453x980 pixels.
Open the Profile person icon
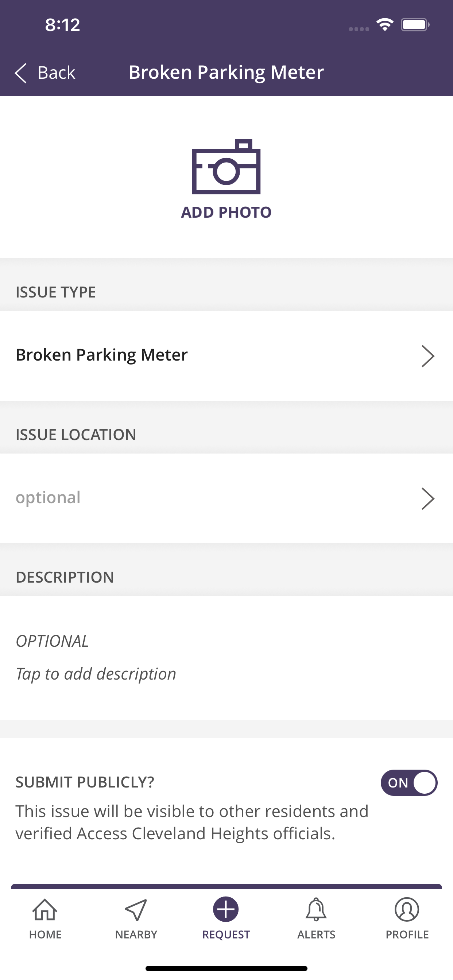click(407, 909)
